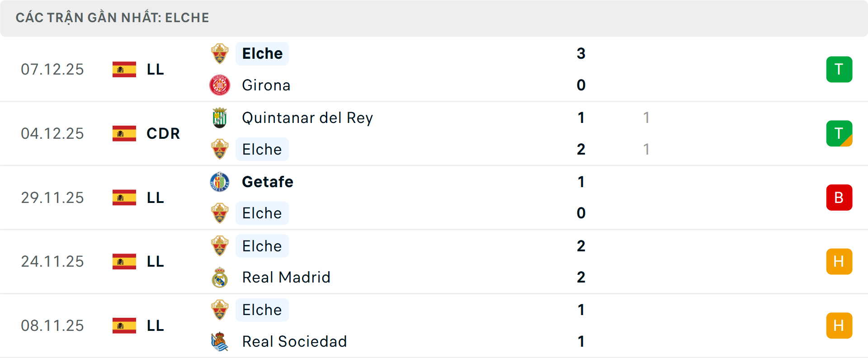This screenshot has width=868, height=358.
Task: Click the red B loss badge
Action: coord(839,198)
